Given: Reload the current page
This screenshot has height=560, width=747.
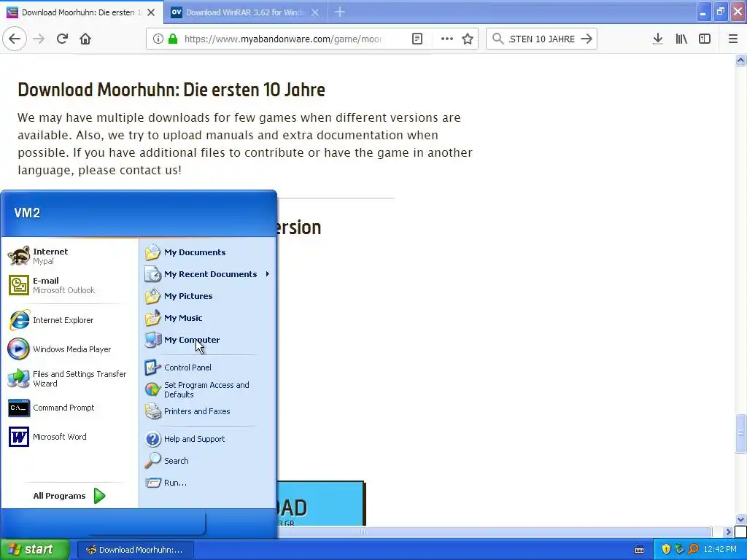Looking at the screenshot, I should click(62, 39).
